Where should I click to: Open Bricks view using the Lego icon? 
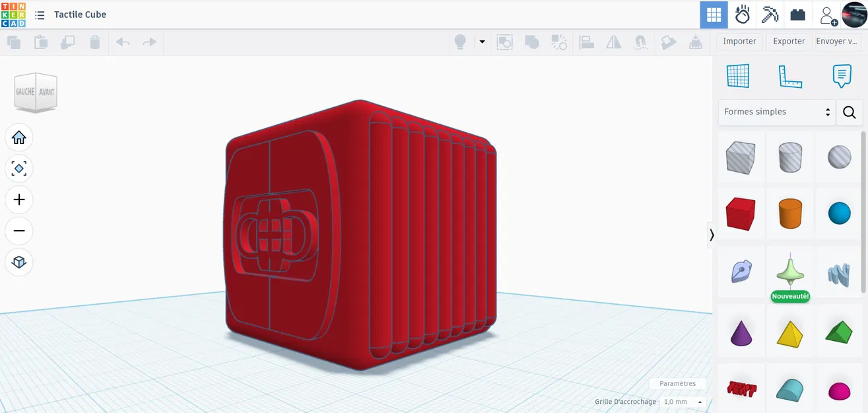[797, 14]
